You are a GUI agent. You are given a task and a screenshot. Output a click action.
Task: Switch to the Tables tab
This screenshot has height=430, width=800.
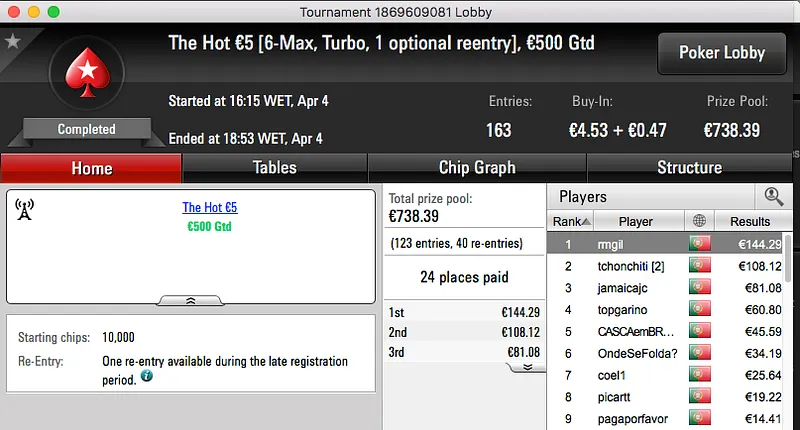[x=274, y=168]
